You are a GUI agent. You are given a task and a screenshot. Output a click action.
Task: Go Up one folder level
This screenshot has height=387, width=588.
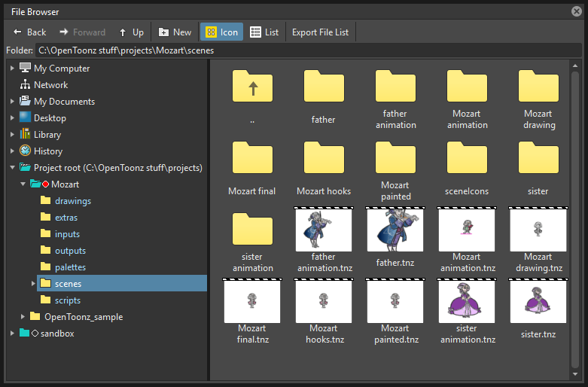[x=132, y=32]
